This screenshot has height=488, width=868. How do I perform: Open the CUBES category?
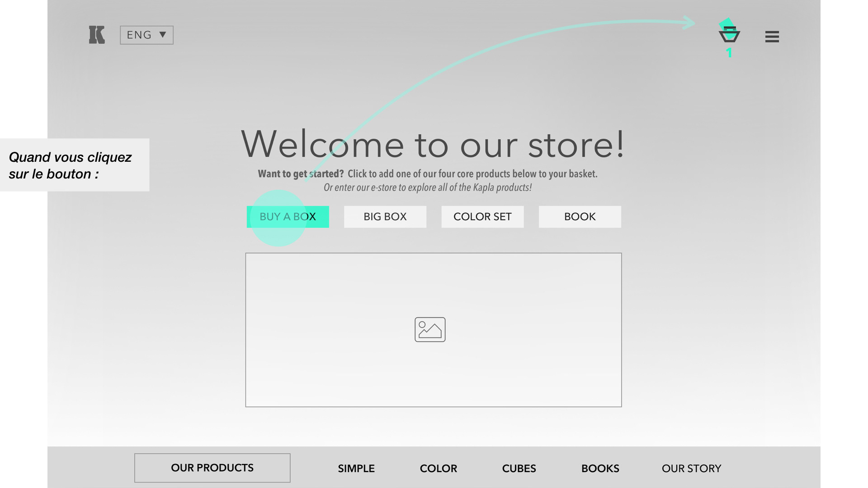[x=519, y=469]
